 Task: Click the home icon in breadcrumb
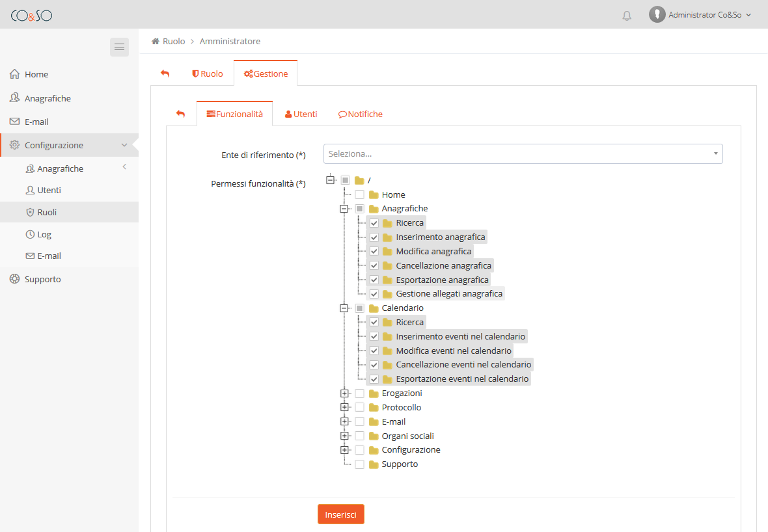tap(156, 41)
